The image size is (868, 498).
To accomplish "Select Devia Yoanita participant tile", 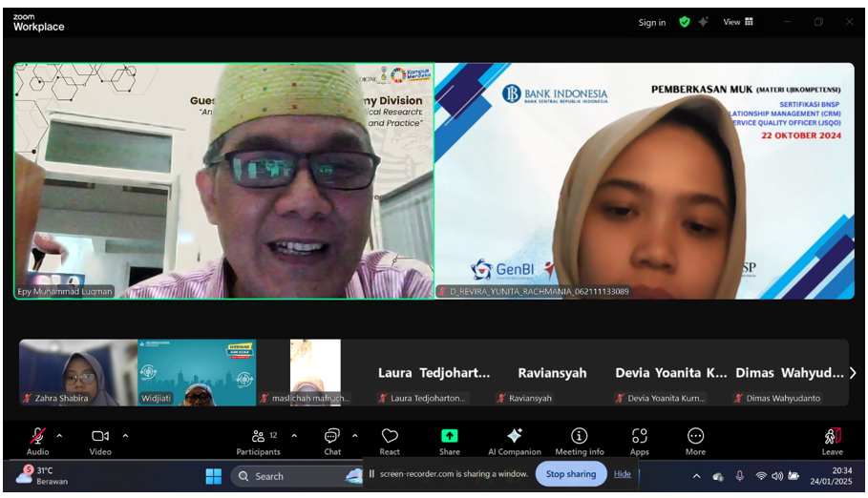I will [x=670, y=372].
